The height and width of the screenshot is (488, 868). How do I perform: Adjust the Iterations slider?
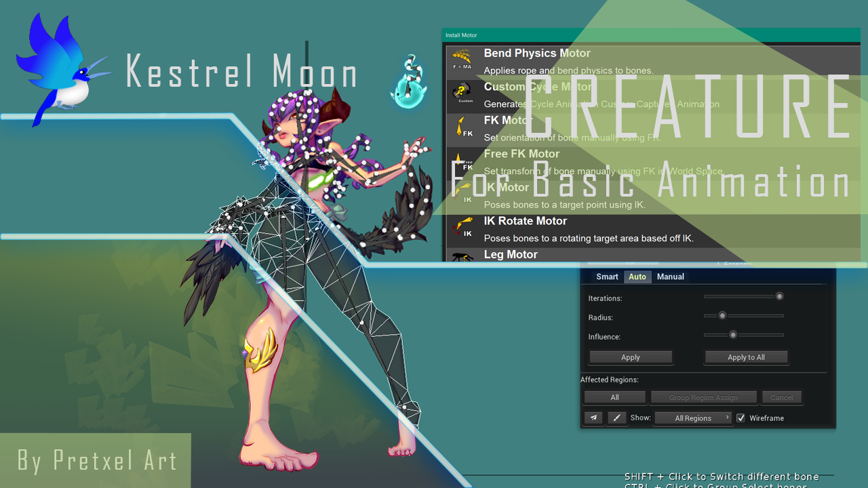click(x=744, y=296)
